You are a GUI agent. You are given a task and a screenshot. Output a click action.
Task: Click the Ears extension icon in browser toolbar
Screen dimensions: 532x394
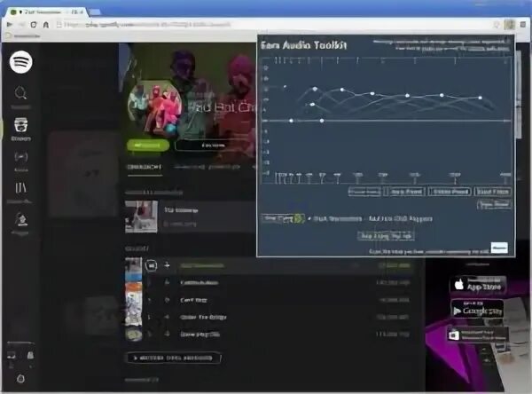point(509,25)
